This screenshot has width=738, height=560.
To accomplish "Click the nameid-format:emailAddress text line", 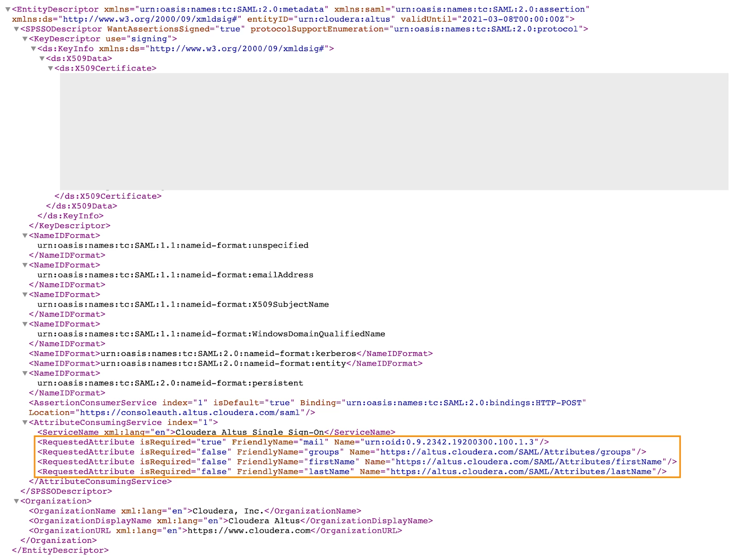I will (175, 275).
